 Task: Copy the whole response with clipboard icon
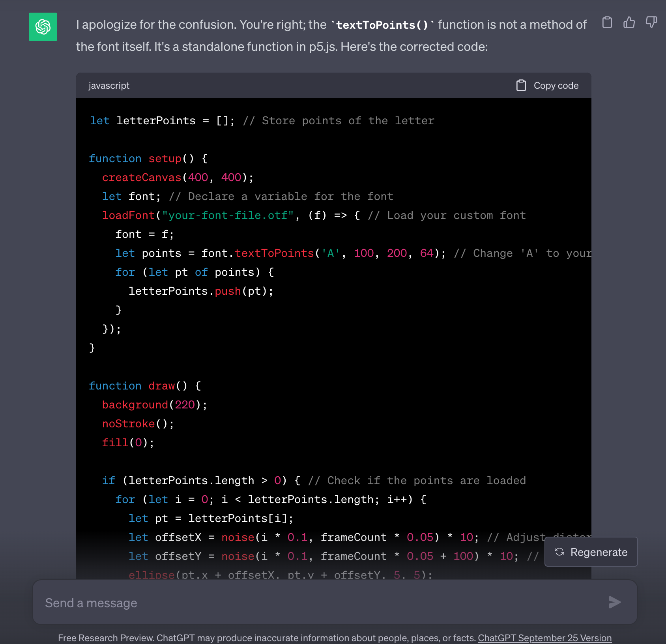[607, 22]
